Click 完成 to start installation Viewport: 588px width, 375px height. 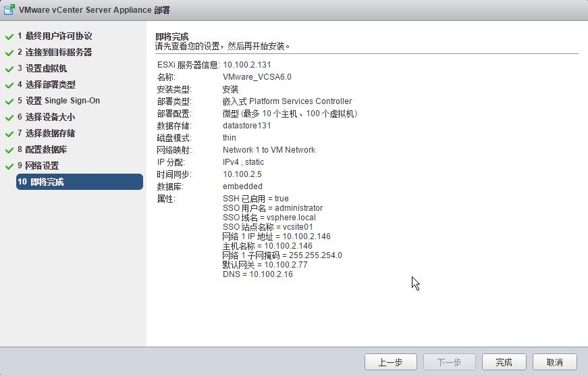pos(504,362)
